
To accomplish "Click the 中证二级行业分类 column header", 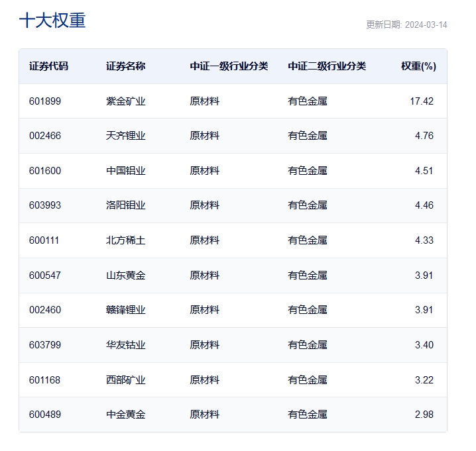I will click(327, 66).
